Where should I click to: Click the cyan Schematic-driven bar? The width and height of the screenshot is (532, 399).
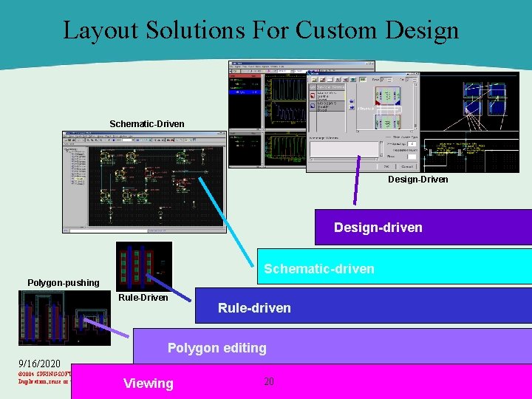click(x=395, y=266)
